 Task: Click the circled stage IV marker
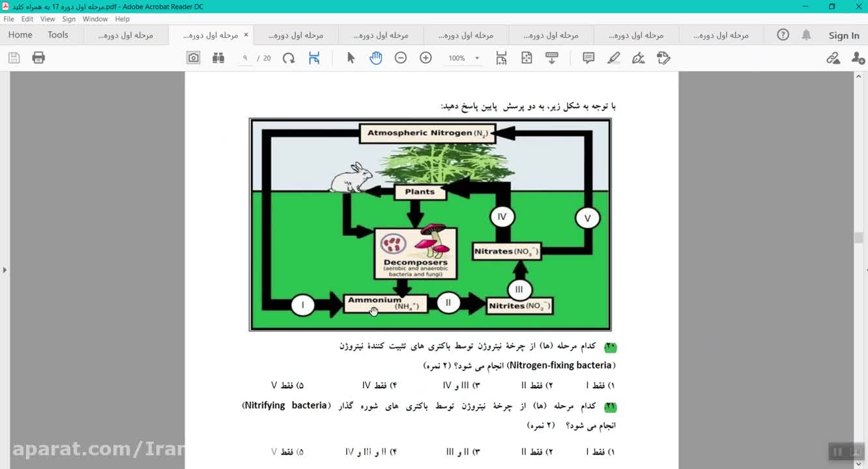502,217
